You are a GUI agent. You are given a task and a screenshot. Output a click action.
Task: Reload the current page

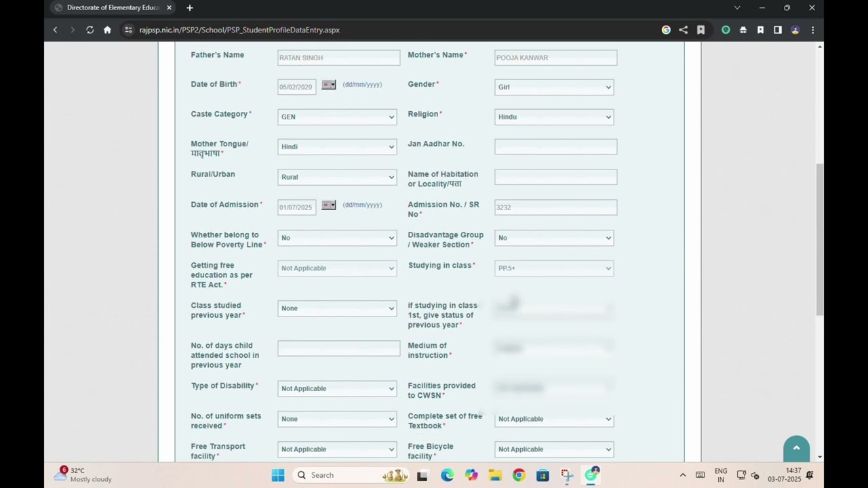[x=90, y=30]
